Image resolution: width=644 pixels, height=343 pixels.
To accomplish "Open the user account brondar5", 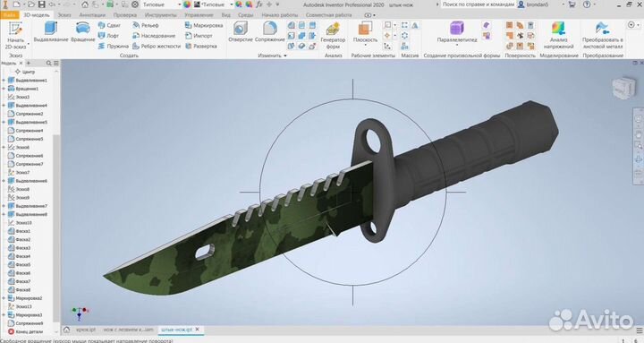I will [x=533, y=4].
